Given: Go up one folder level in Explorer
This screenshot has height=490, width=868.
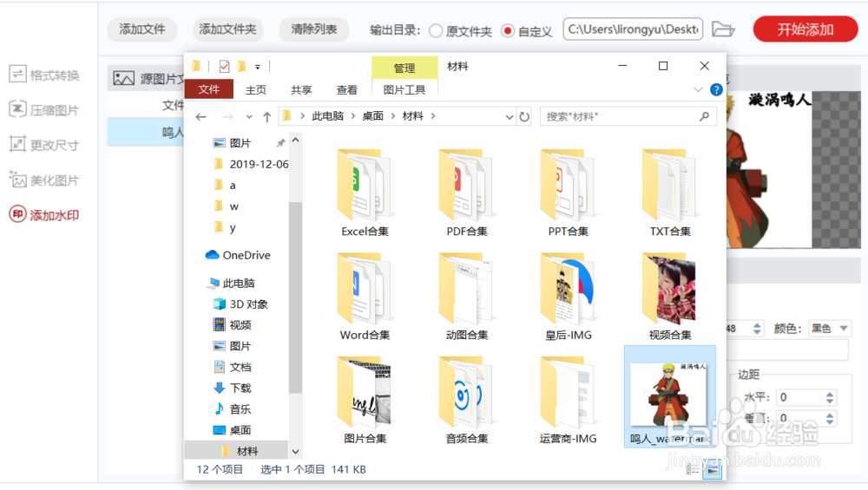Looking at the screenshot, I should point(266,117).
